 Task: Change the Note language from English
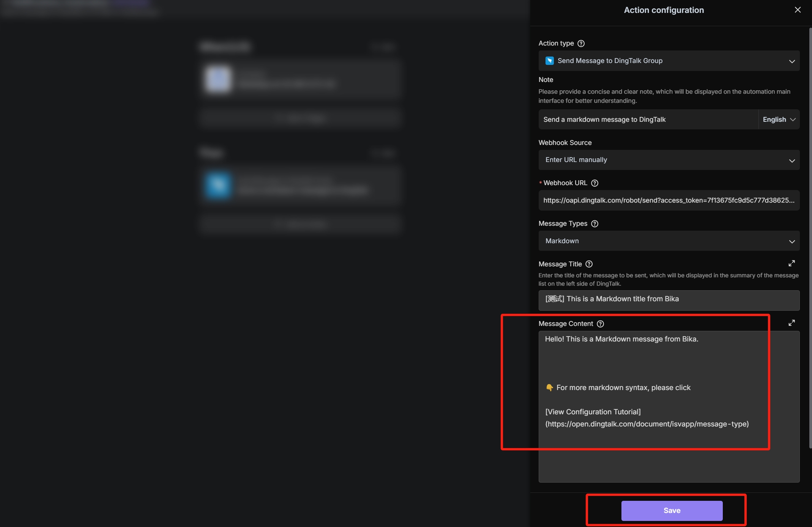click(x=779, y=120)
